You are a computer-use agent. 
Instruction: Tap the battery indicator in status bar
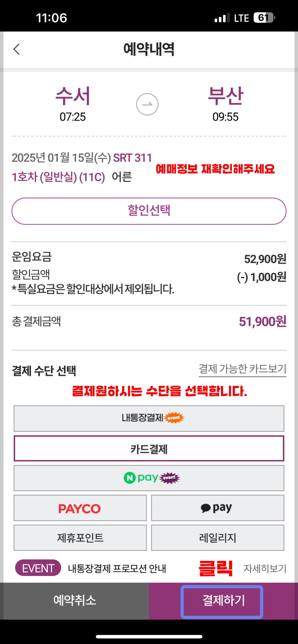tap(264, 18)
